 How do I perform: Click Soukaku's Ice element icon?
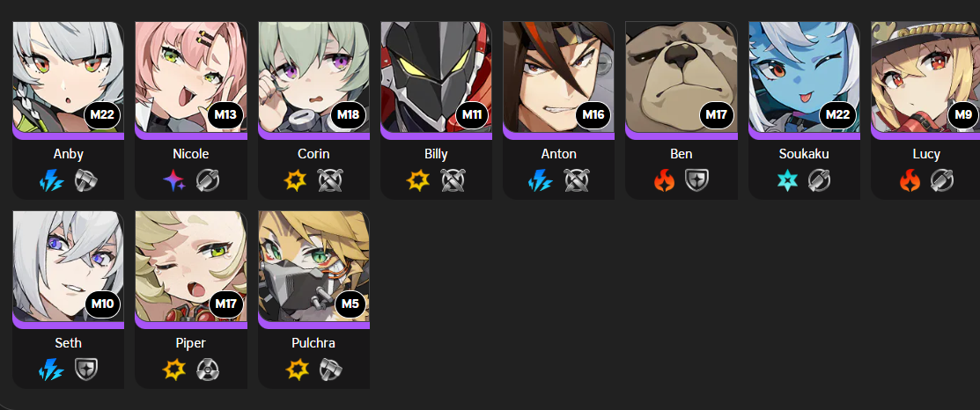(787, 181)
